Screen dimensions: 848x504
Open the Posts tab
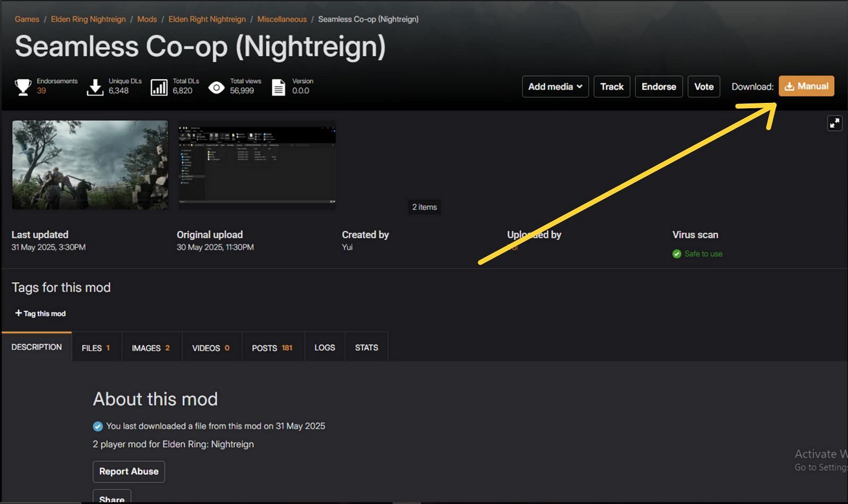tap(273, 347)
